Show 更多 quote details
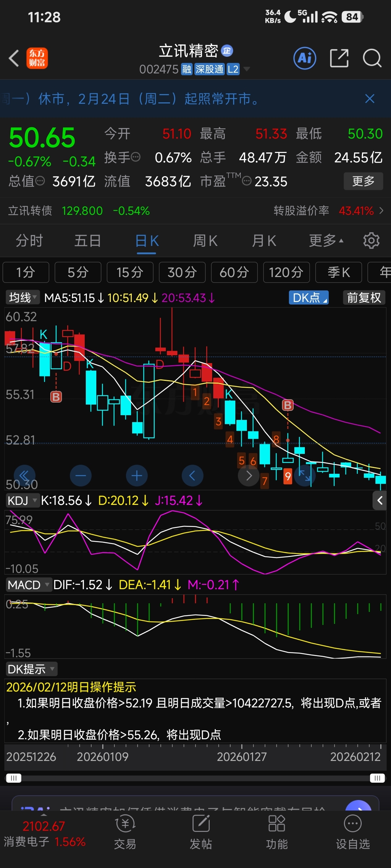 pos(363,181)
